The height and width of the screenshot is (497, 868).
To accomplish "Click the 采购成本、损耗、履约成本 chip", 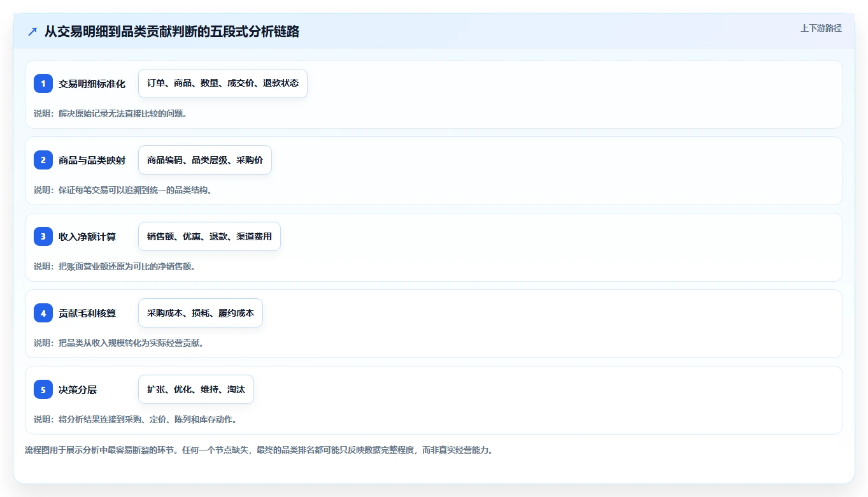I will tap(201, 313).
